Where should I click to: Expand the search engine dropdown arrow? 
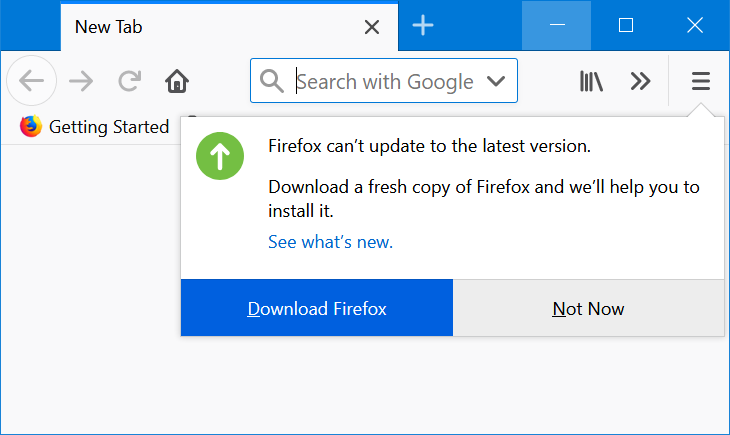pos(495,81)
